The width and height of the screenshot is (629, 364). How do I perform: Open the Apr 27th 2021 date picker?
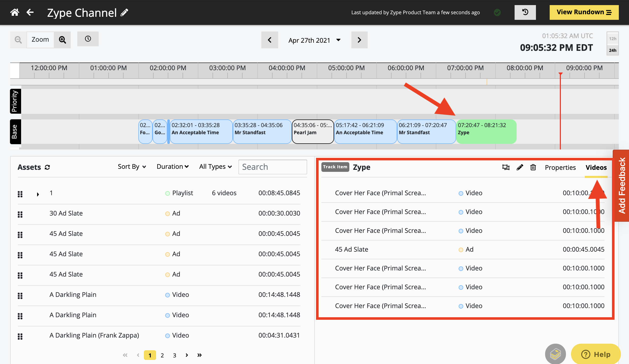tap(314, 40)
